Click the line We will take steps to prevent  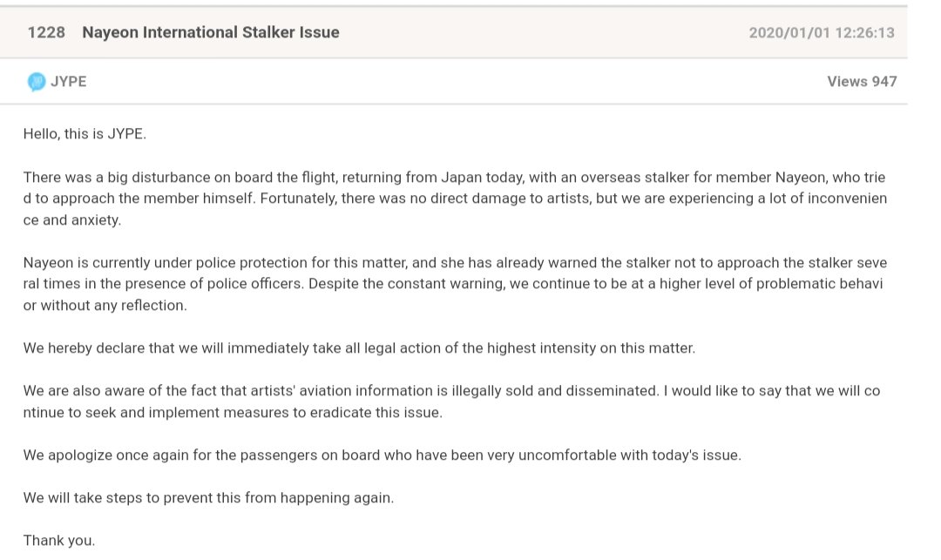208,497
